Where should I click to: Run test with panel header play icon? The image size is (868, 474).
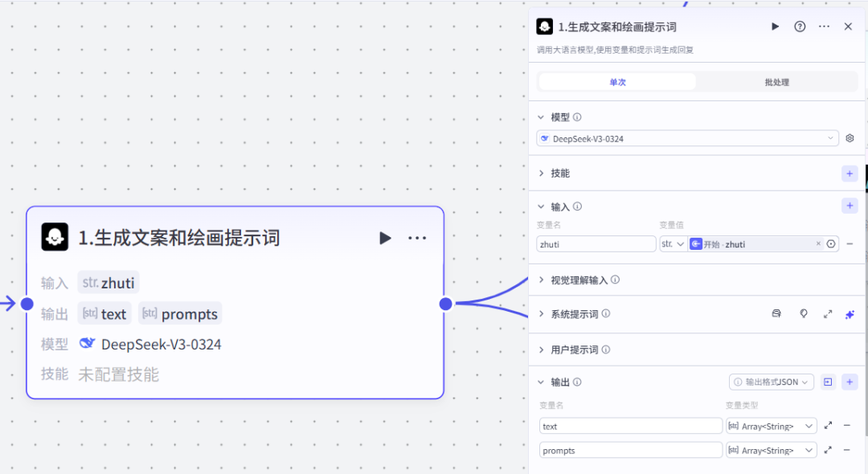(775, 27)
